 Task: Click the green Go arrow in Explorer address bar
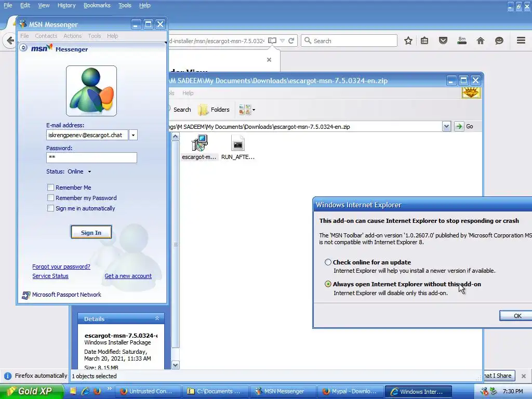pos(459,126)
